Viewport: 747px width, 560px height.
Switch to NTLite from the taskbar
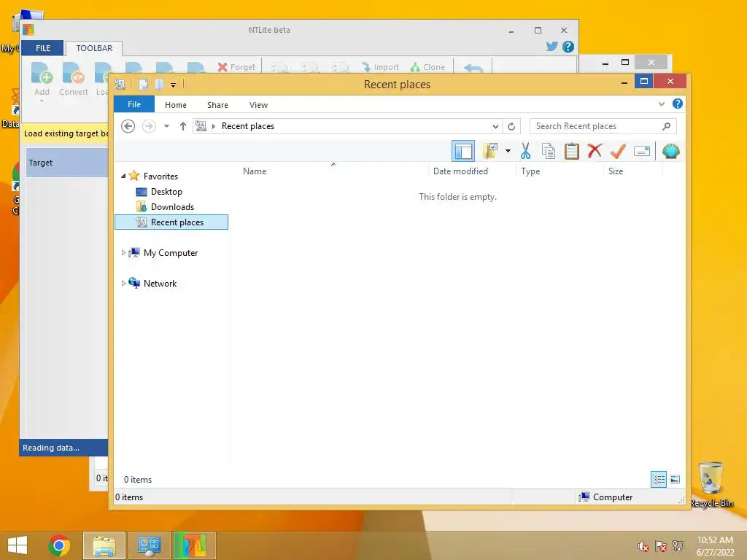194,545
